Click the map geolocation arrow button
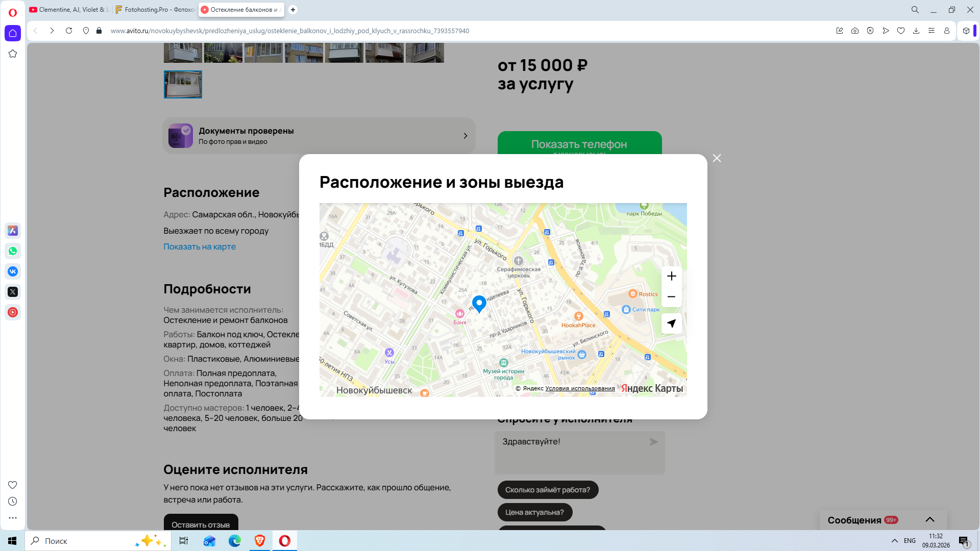The image size is (980, 551). (x=671, y=323)
